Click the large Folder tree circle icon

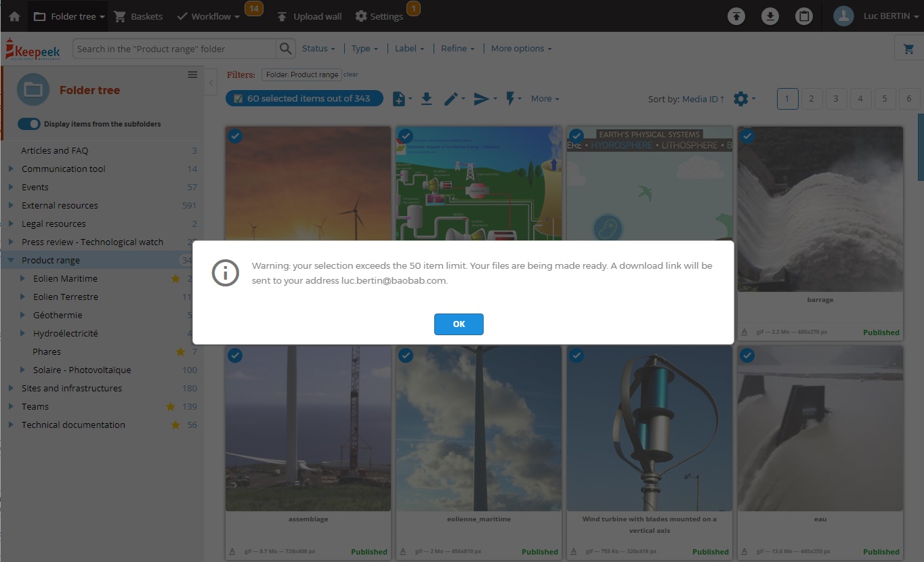coord(33,90)
